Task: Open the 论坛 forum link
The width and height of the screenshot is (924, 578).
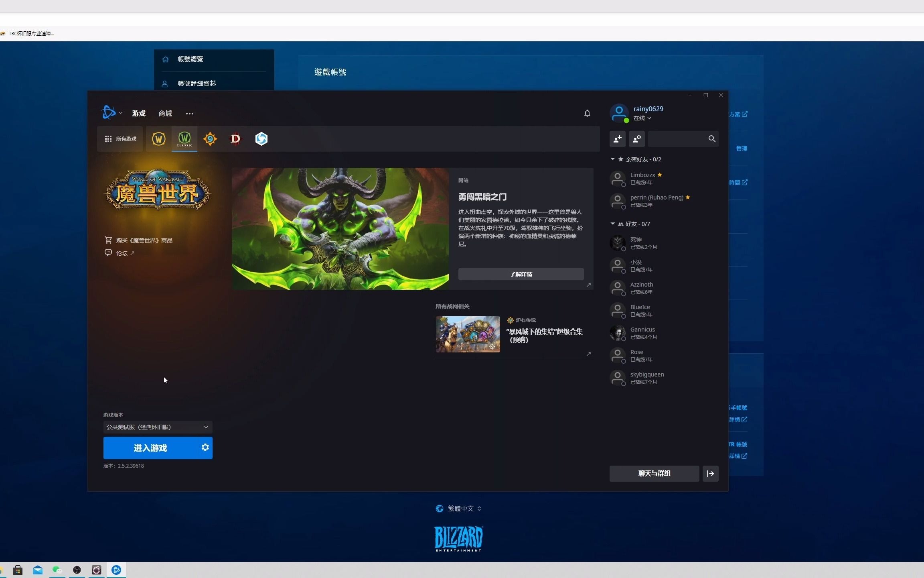Action: [122, 253]
